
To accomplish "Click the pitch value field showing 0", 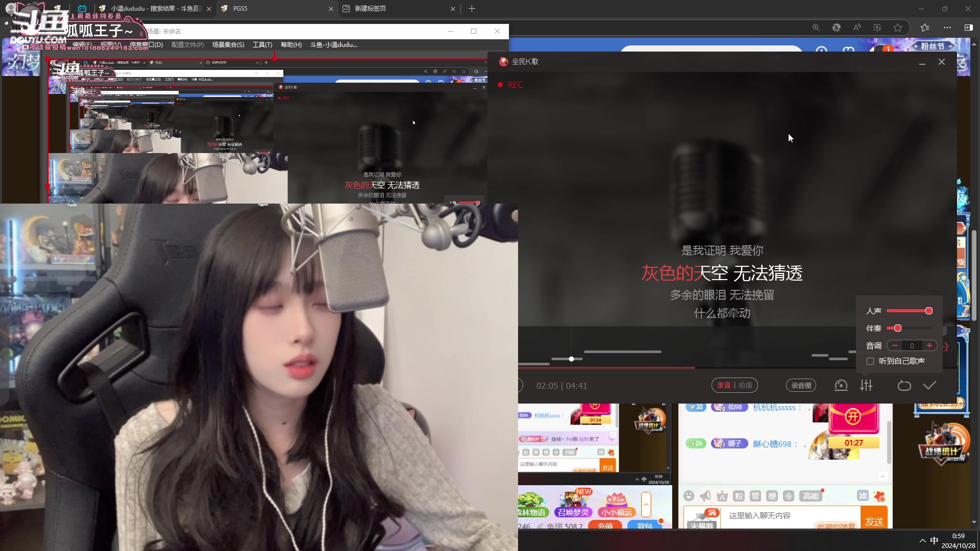I will 912,345.
